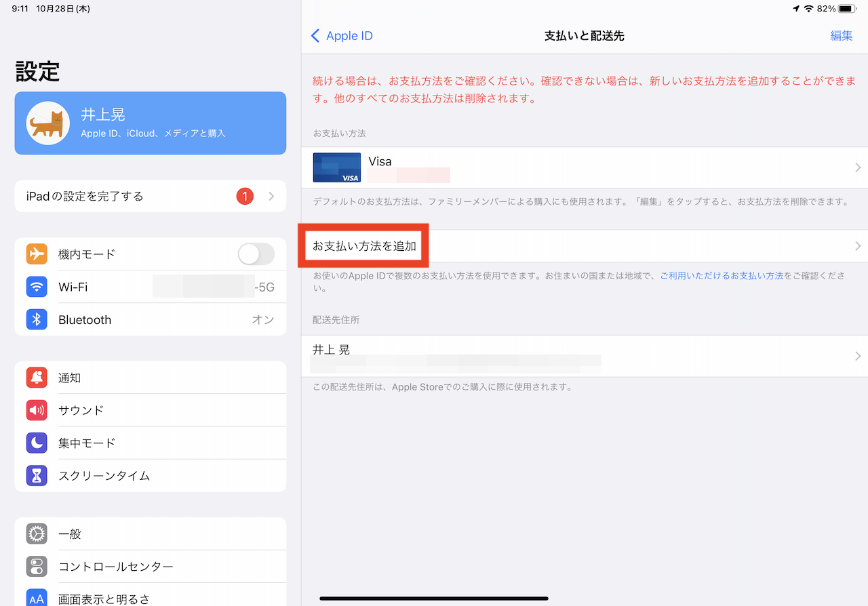Image resolution: width=868 pixels, height=606 pixels.
Task: Tap the Airplane Mode icon
Action: pos(37,254)
